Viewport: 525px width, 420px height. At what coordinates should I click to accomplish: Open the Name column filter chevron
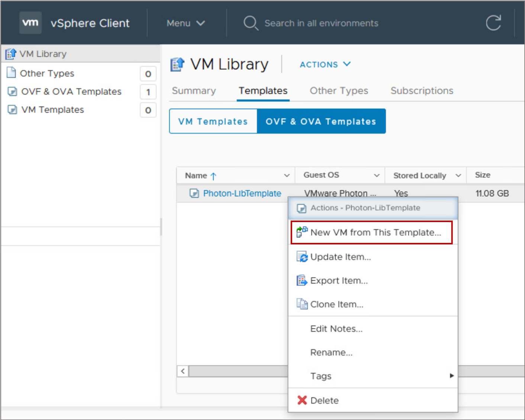coord(287,176)
